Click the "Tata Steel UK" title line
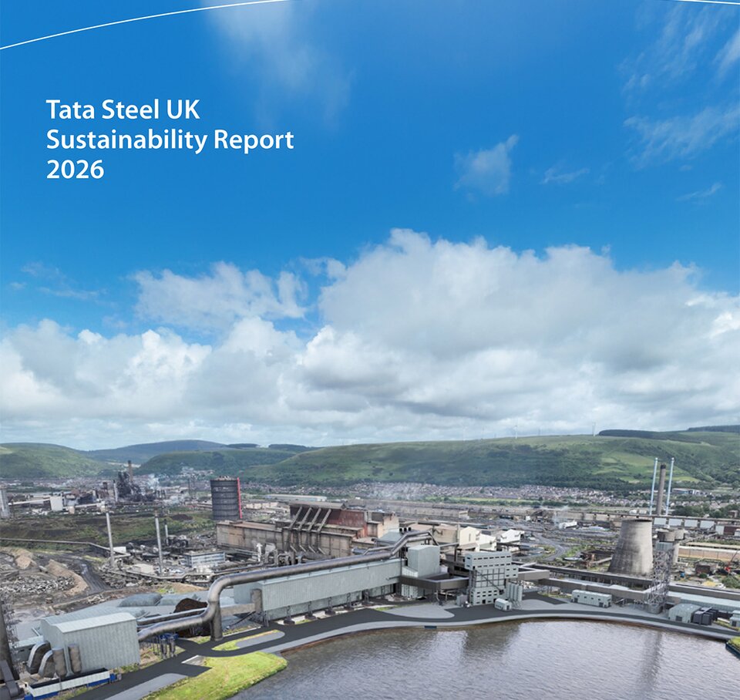The width and height of the screenshot is (740, 700). (123, 109)
